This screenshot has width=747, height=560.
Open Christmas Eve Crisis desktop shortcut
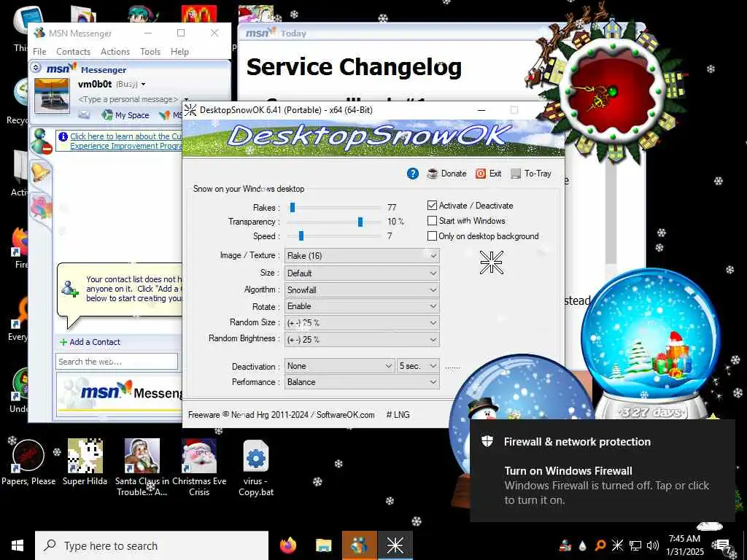199,467
